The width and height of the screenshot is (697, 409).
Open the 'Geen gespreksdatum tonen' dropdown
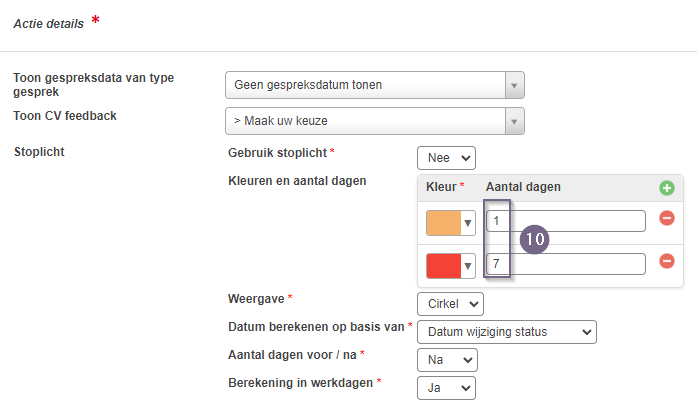[x=375, y=85]
